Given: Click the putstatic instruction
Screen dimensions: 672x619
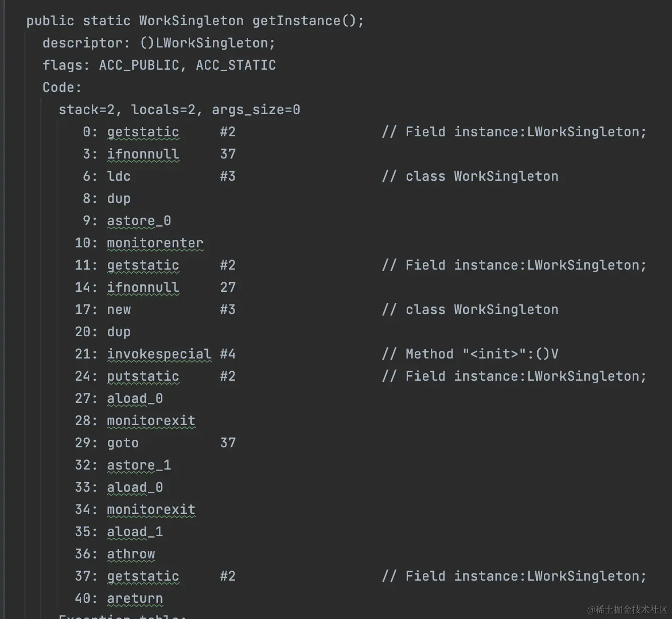Looking at the screenshot, I should [x=143, y=376].
